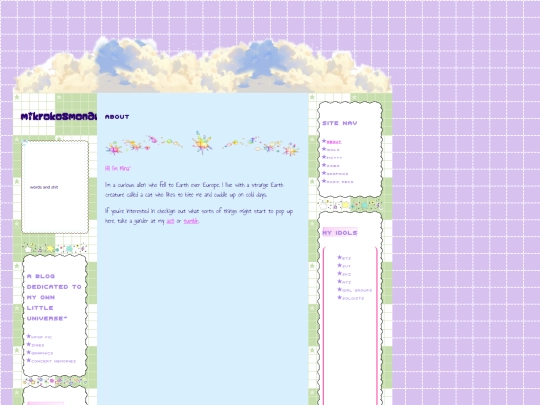Click the star bullet beside 'about'

tap(324, 141)
